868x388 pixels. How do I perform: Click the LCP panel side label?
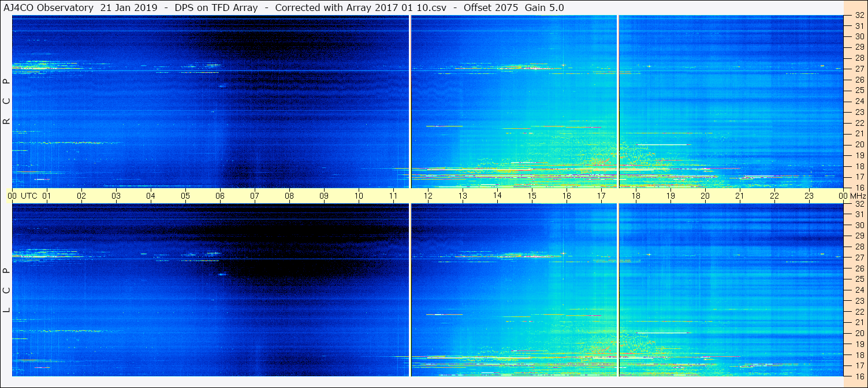pos(6,290)
